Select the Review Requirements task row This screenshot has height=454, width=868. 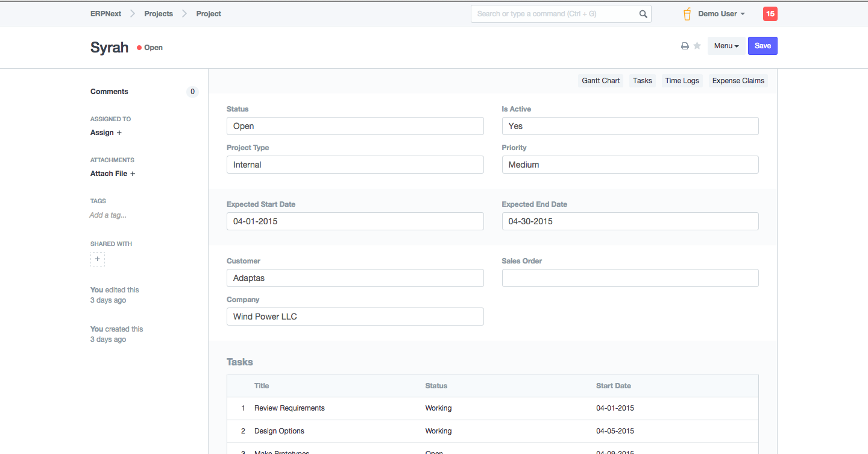pyautogui.click(x=289, y=408)
